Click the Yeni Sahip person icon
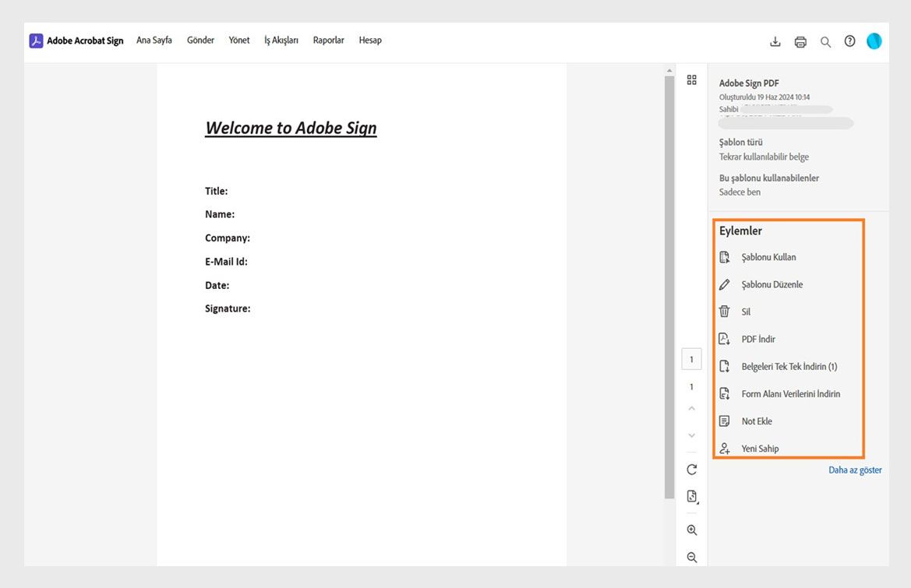Screen dimensions: 911x588 click(x=725, y=448)
